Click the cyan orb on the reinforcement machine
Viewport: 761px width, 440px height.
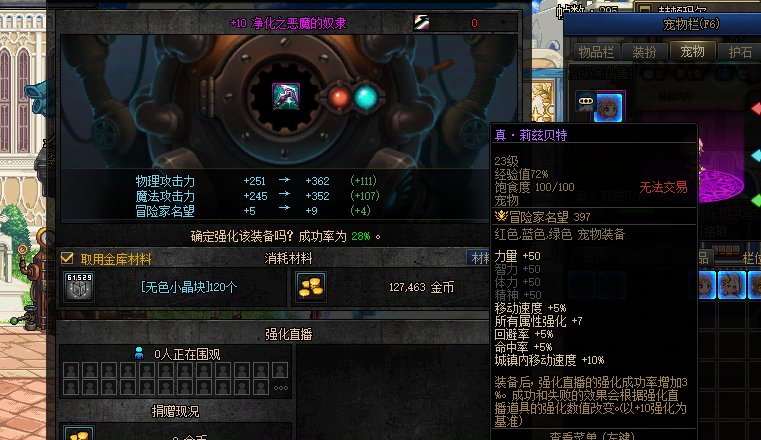coord(365,97)
